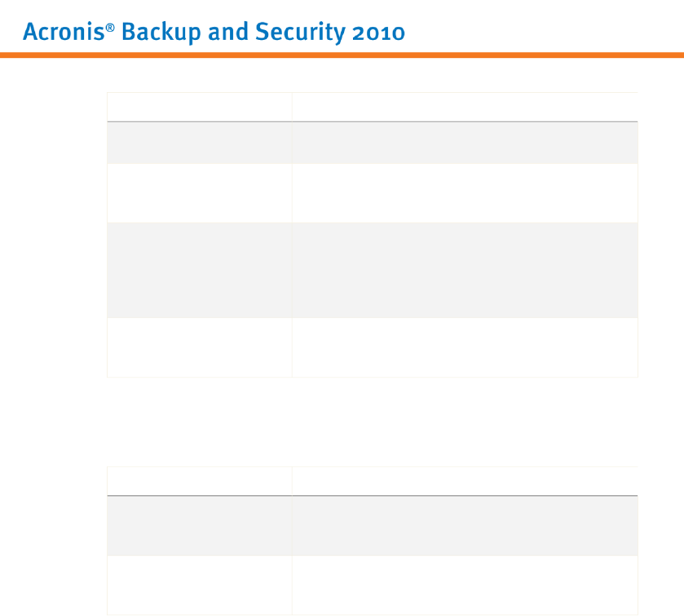Click the upper table's last row, left cell
The image size is (684, 616).
click(199, 347)
